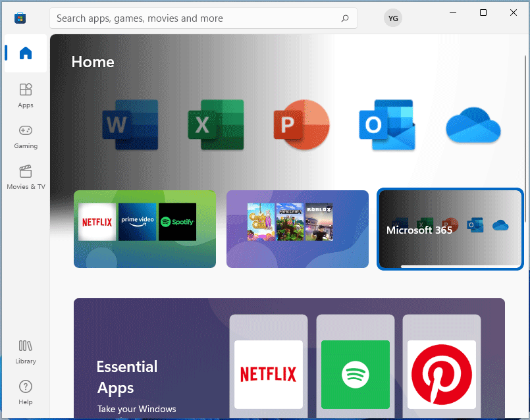Open the YG account profile button
Viewport: 530px width, 420px height.
point(393,18)
